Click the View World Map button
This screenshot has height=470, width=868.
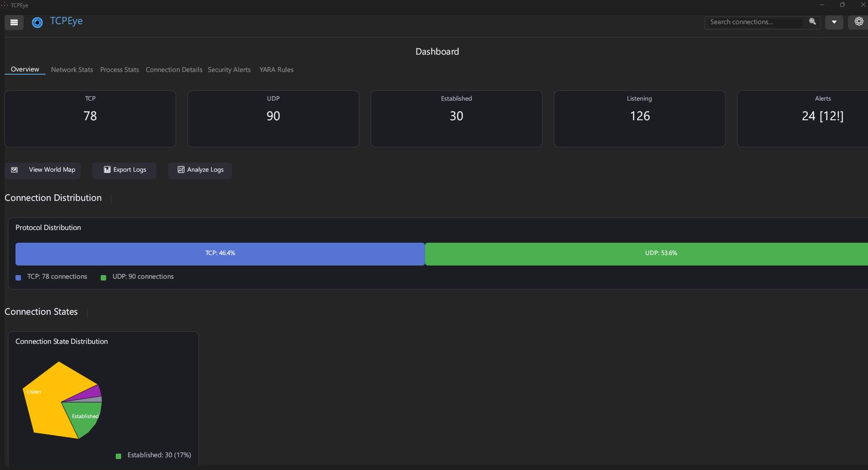[43, 170]
